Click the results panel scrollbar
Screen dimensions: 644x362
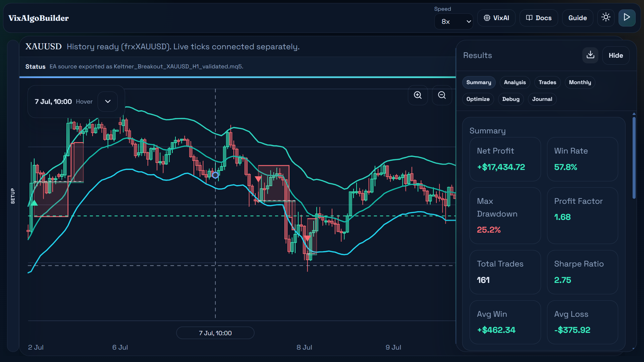pyautogui.click(x=634, y=158)
